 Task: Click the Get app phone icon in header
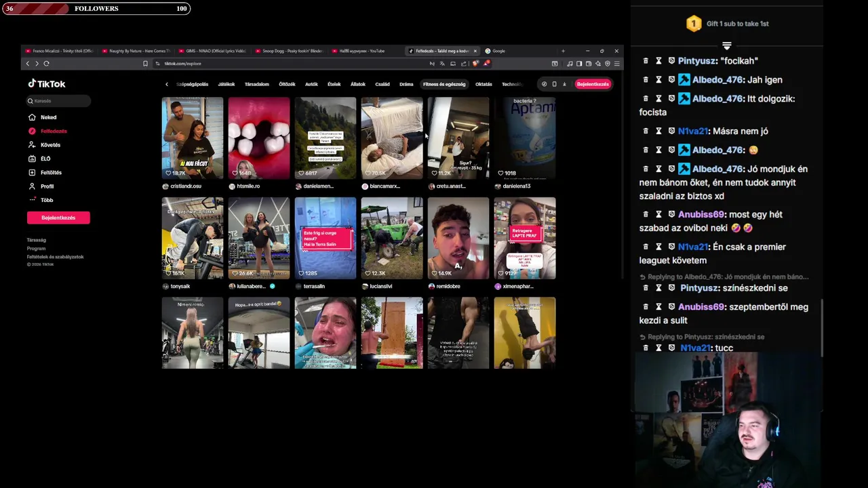click(x=554, y=84)
